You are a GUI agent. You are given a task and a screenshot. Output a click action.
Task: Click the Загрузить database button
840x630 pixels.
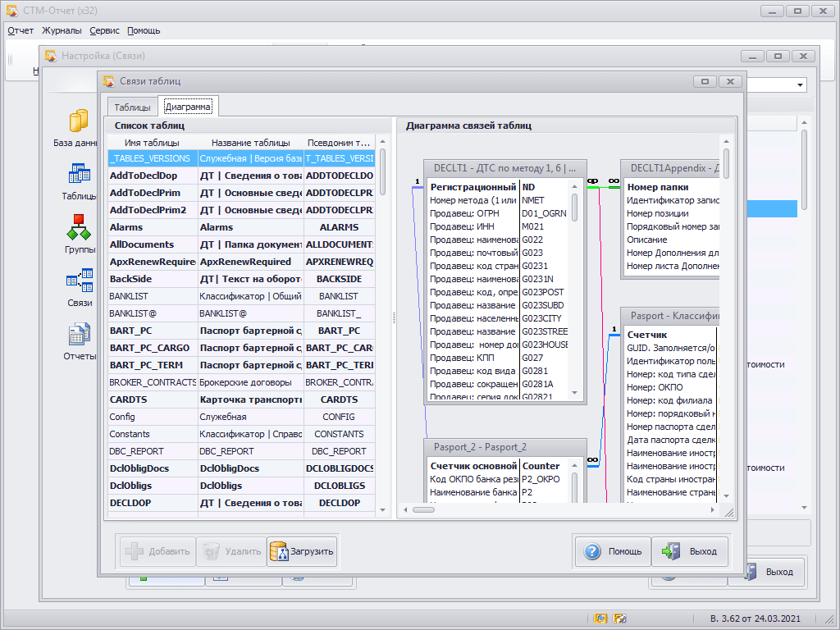tap(302, 551)
